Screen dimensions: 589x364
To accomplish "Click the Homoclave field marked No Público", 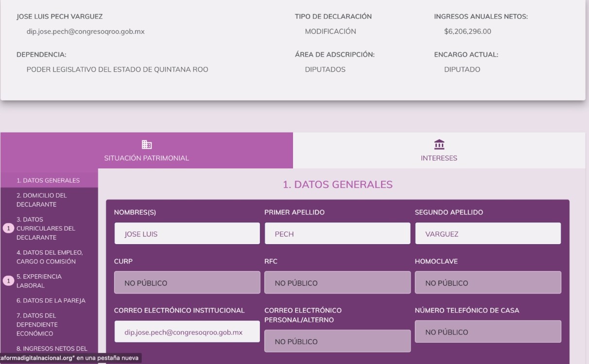I will pos(487,283).
